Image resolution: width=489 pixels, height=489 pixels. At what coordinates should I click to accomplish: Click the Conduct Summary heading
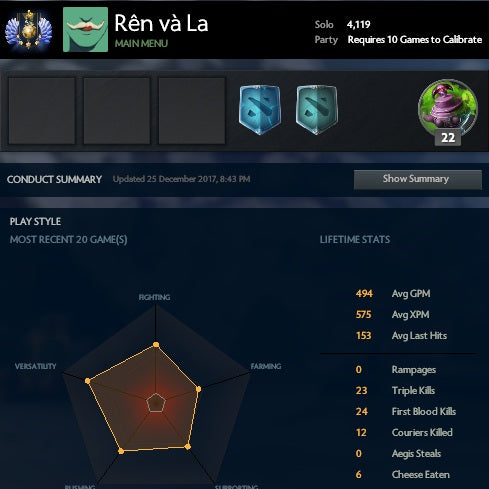(x=54, y=179)
